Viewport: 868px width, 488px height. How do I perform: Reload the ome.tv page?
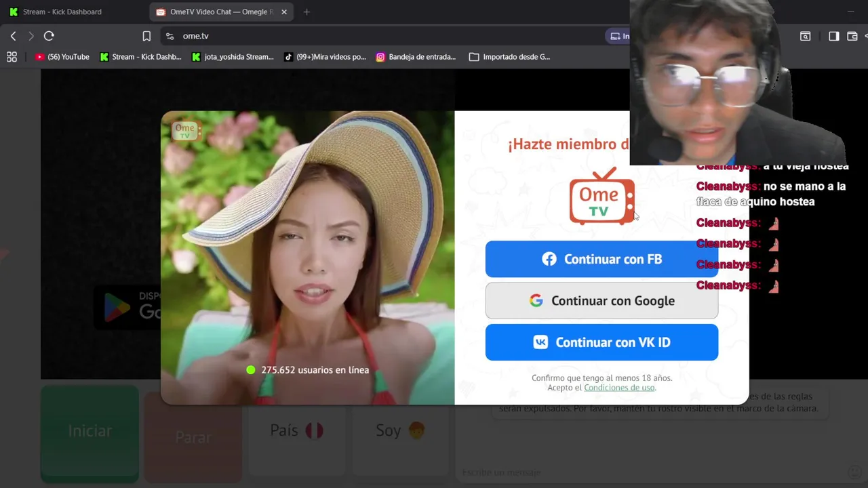49,36
